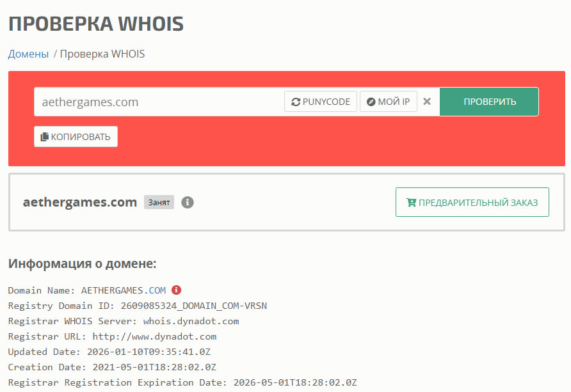Click the gray info icon beside Занят
The height and width of the screenshot is (392, 571).
188,202
